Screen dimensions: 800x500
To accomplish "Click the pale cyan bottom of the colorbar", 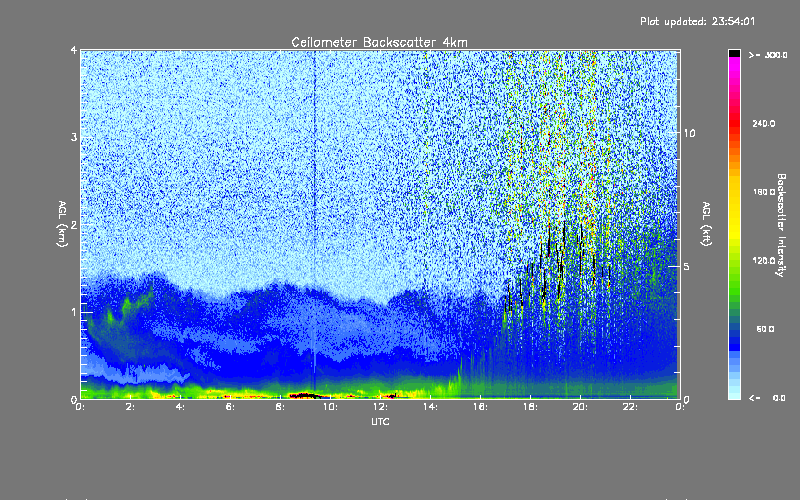I will click(734, 393).
